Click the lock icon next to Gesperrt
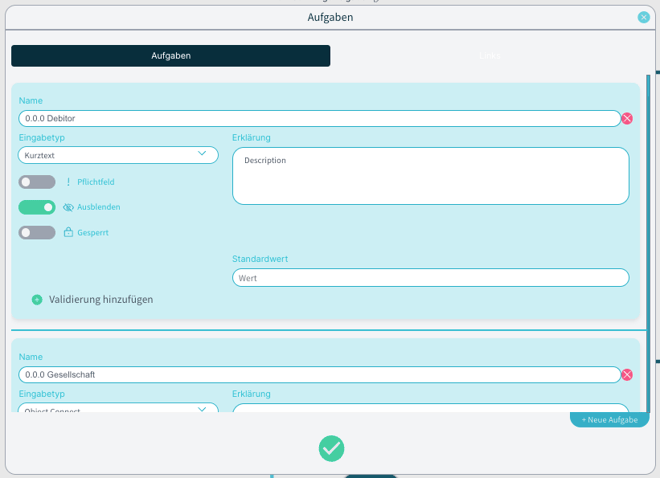 (68, 232)
